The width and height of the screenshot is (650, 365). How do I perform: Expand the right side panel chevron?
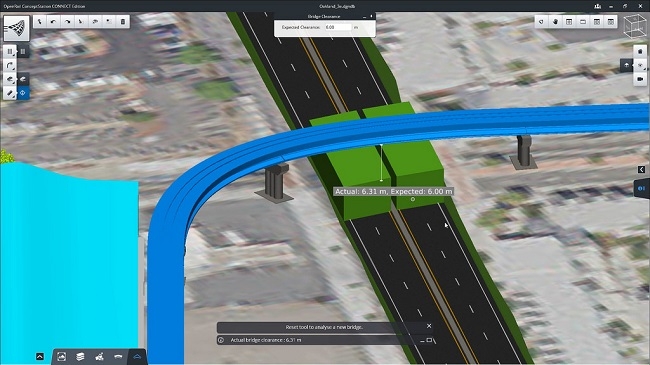coord(641,169)
